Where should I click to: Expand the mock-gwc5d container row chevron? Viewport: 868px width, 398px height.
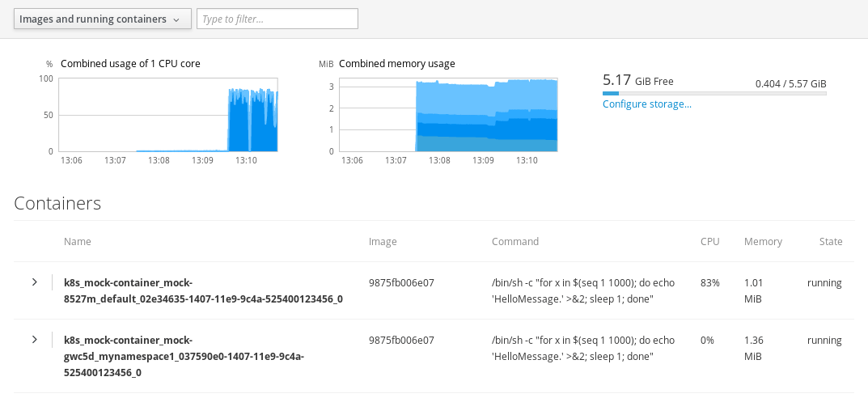pyautogui.click(x=34, y=340)
